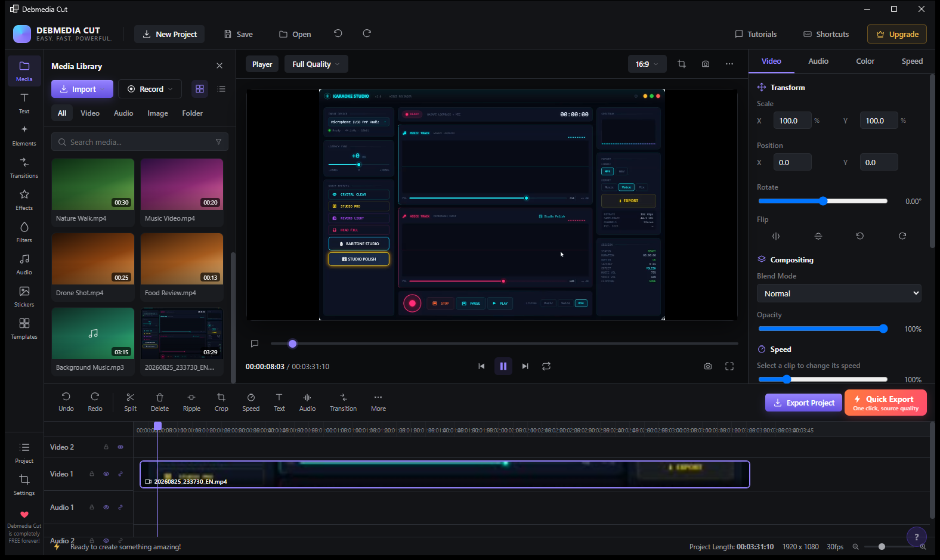Hide the Video 2 track
This screenshot has width=940, height=560.
click(x=120, y=447)
